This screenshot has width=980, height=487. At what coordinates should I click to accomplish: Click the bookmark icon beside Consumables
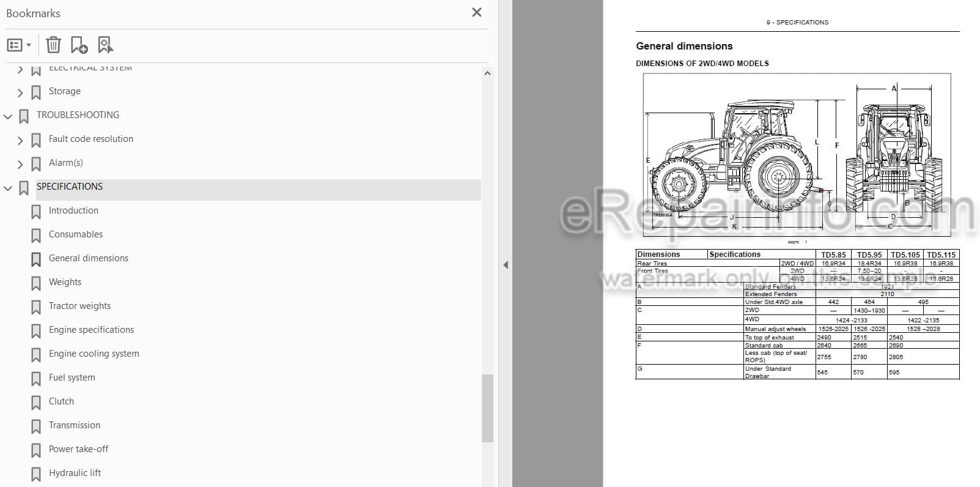point(36,236)
